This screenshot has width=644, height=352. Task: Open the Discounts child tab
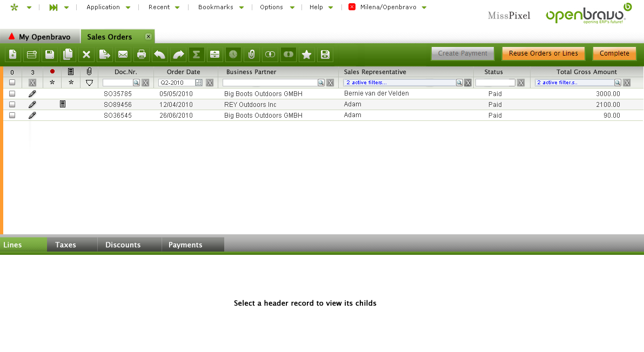pos(130,245)
